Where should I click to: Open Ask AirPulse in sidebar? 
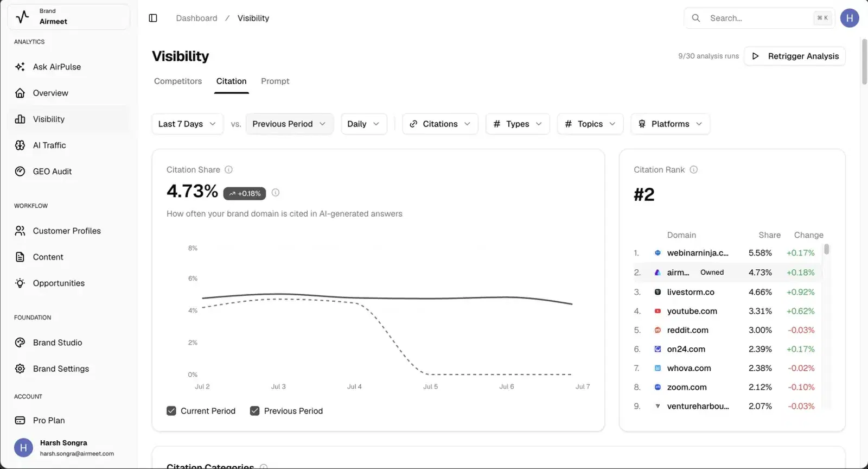coord(69,67)
